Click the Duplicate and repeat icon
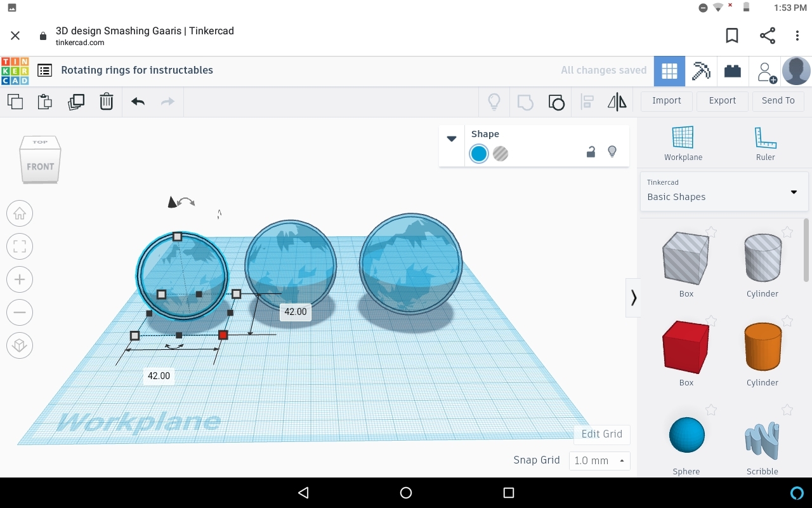 [x=76, y=102]
